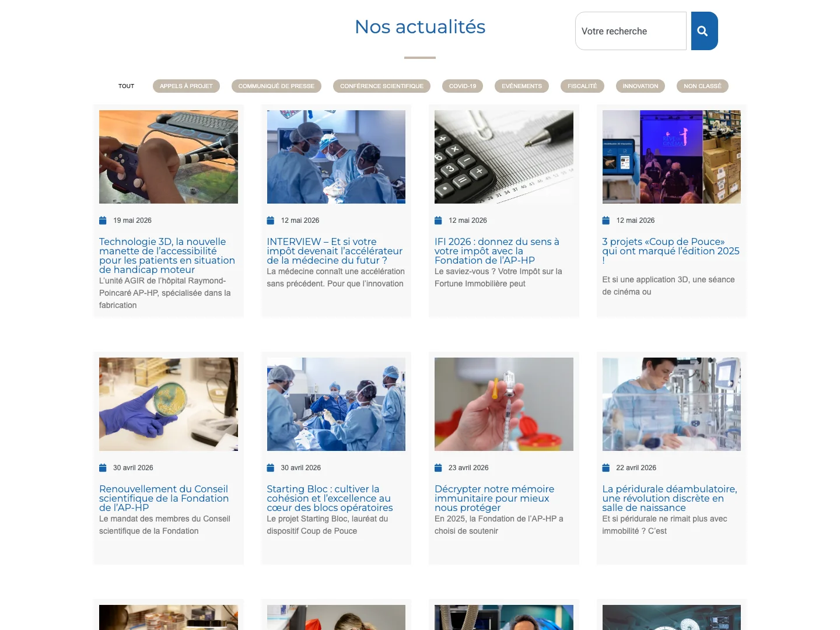The image size is (840, 630).
Task: Open IFI 2026 donnez du sens article
Action: (497, 251)
